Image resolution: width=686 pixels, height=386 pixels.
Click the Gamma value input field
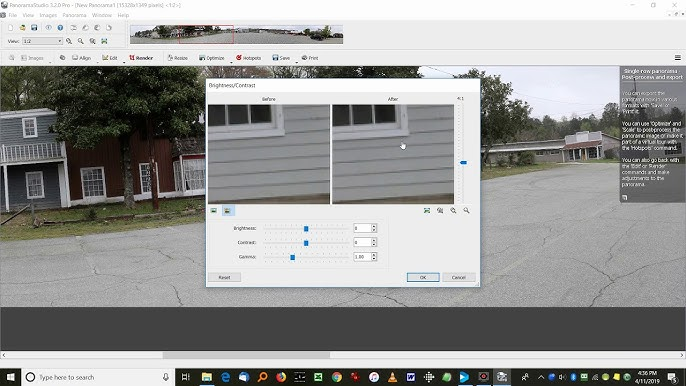pyautogui.click(x=362, y=256)
